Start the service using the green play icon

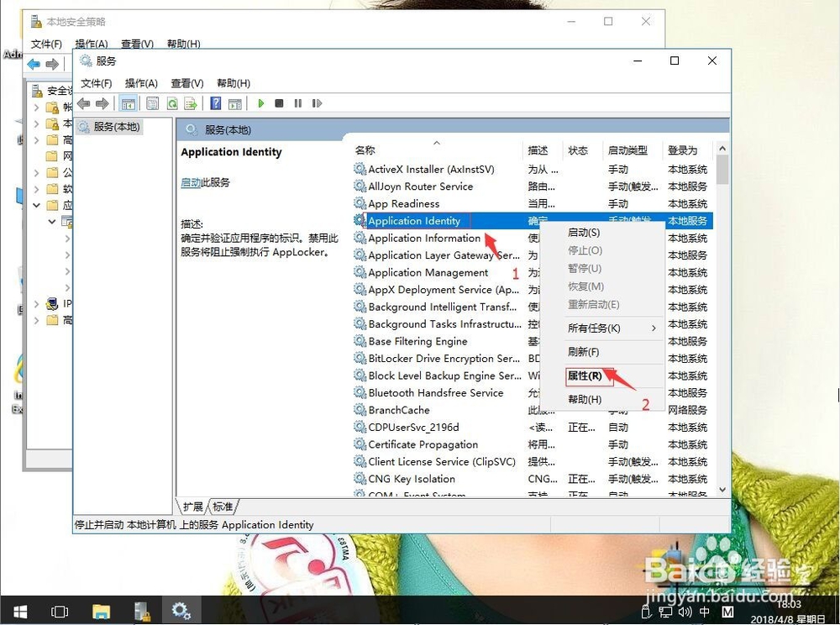[260, 102]
